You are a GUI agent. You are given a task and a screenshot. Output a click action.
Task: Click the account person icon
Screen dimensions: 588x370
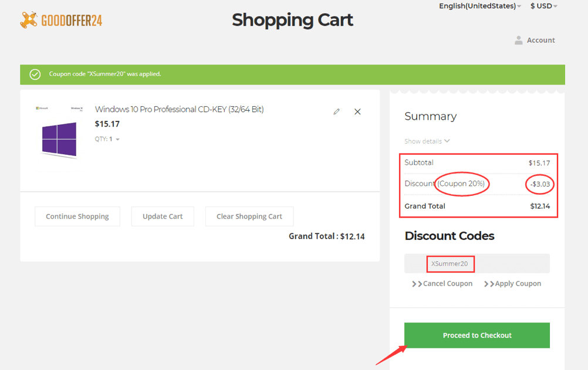(518, 40)
